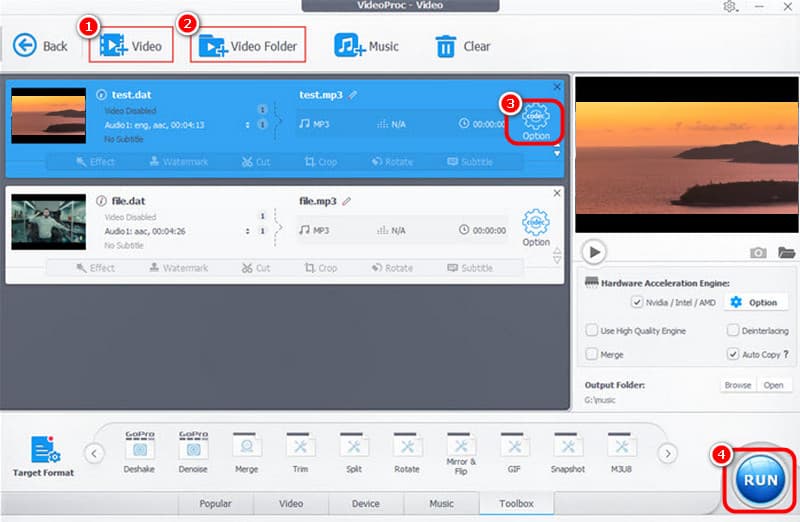800x522 pixels.
Task: Select the Mirror & Flip tool
Action: point(461,454)
